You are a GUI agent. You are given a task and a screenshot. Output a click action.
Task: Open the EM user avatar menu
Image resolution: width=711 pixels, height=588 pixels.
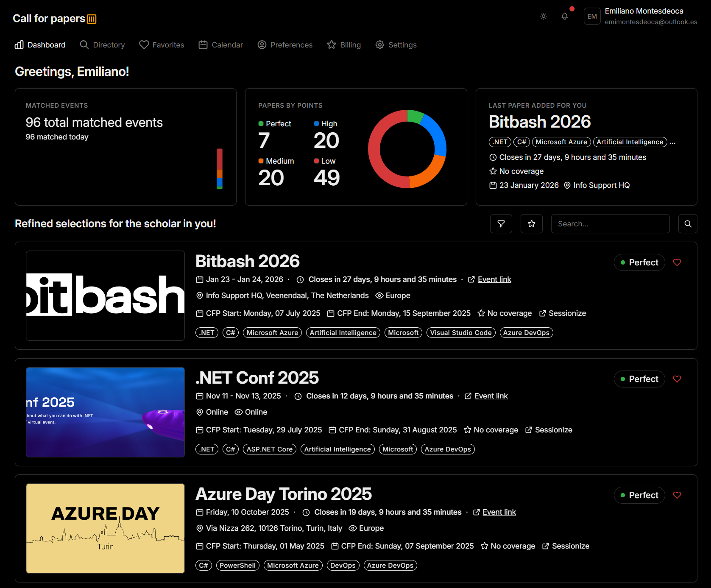[592, 17]
